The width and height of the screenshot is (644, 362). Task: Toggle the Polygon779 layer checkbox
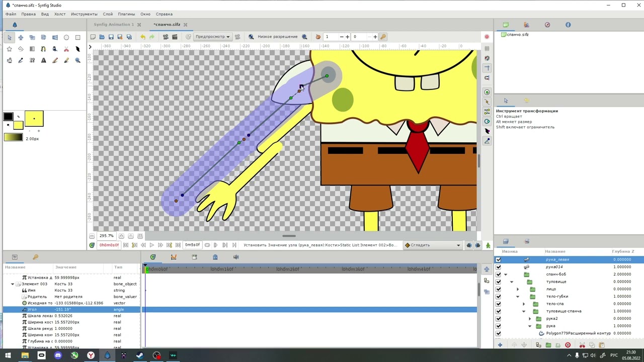pyautogui.click(x=498, y=333)
